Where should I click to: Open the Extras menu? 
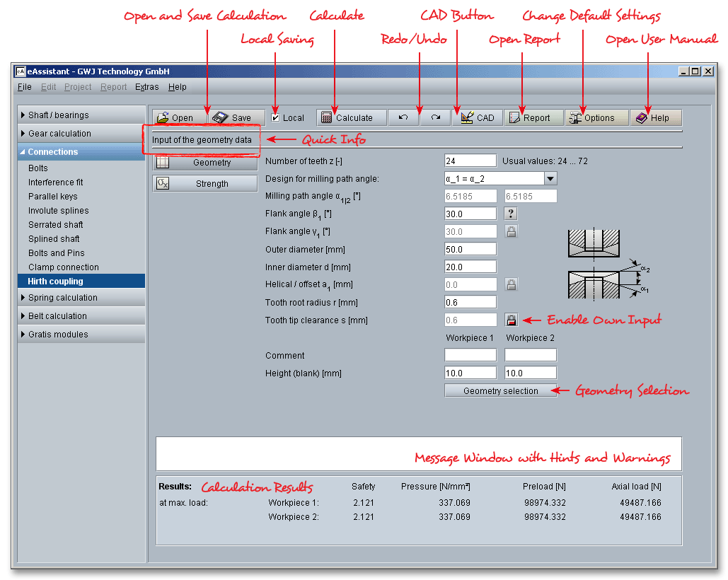click(x=146, y=87)
